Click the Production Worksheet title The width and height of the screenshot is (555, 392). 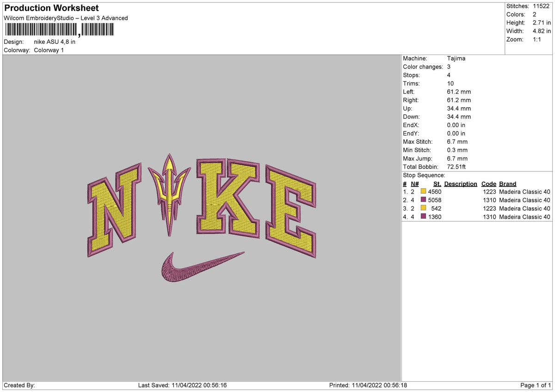51,8
